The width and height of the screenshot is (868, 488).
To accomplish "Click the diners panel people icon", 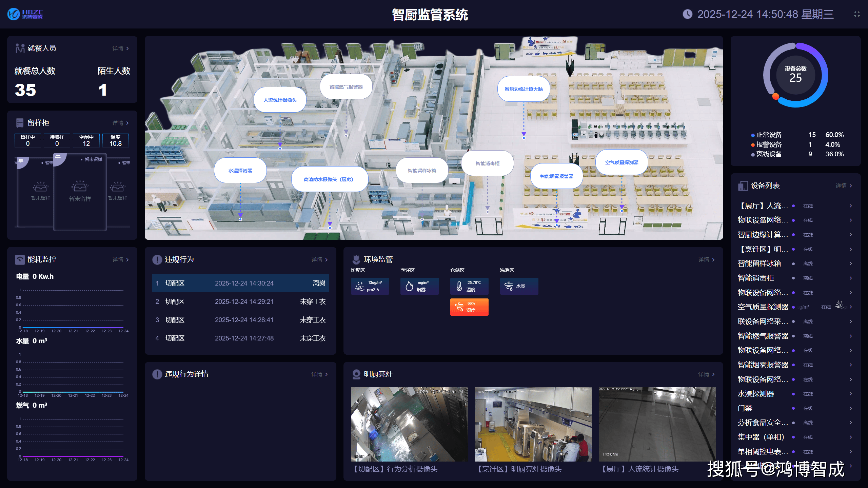I will 20,48.
